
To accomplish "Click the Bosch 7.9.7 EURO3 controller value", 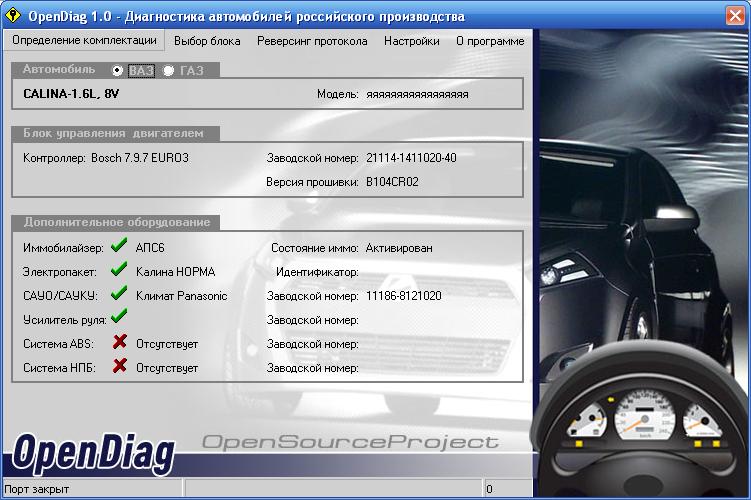I will point(140,158).
